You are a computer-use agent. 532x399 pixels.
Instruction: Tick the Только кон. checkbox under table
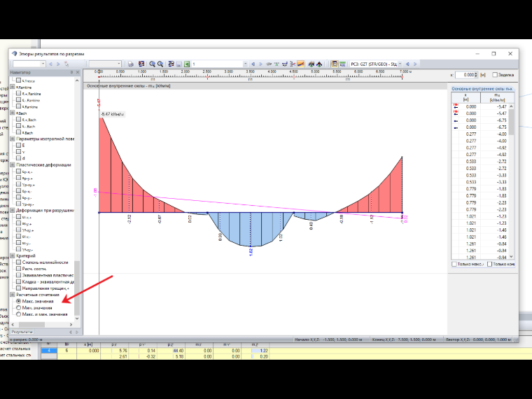489,264
